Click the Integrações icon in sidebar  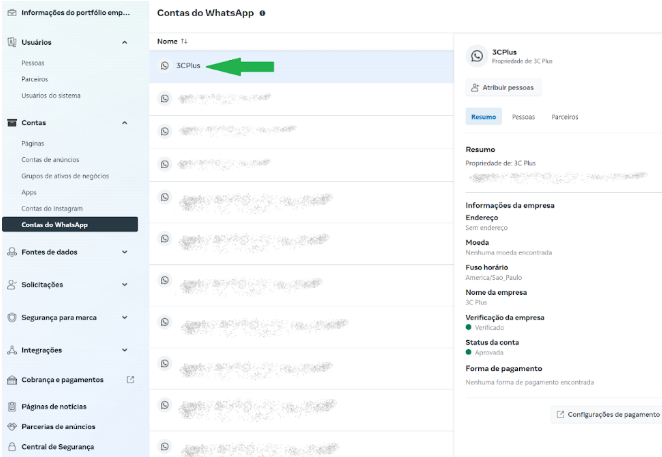pyautogui.click(x=11, y=350)
